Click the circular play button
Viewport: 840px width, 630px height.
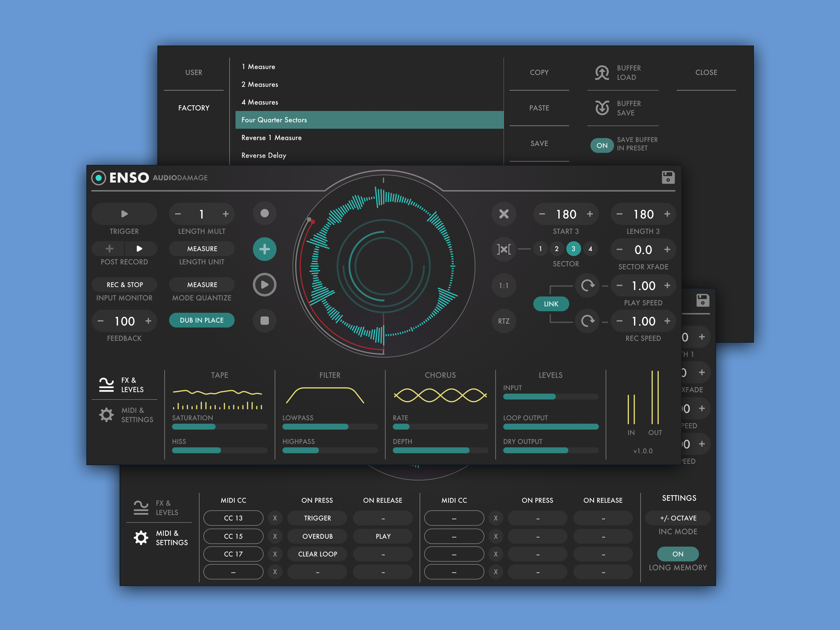pyautogui.click(x=264, y=285)
